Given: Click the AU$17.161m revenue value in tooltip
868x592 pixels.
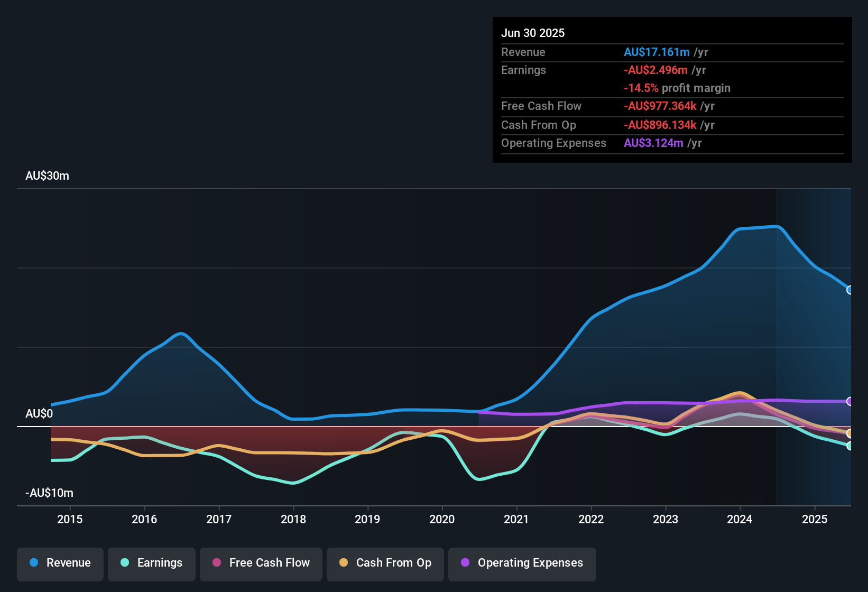Looking at the screenshot, I should point(657,52).
